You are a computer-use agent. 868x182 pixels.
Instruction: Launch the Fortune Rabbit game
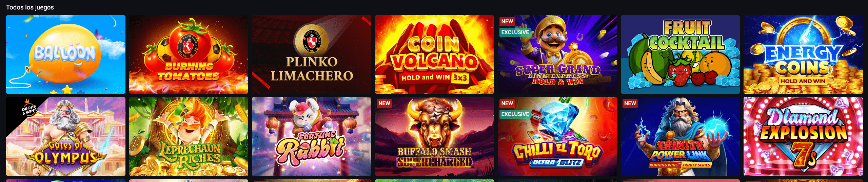tap(312, 137)
